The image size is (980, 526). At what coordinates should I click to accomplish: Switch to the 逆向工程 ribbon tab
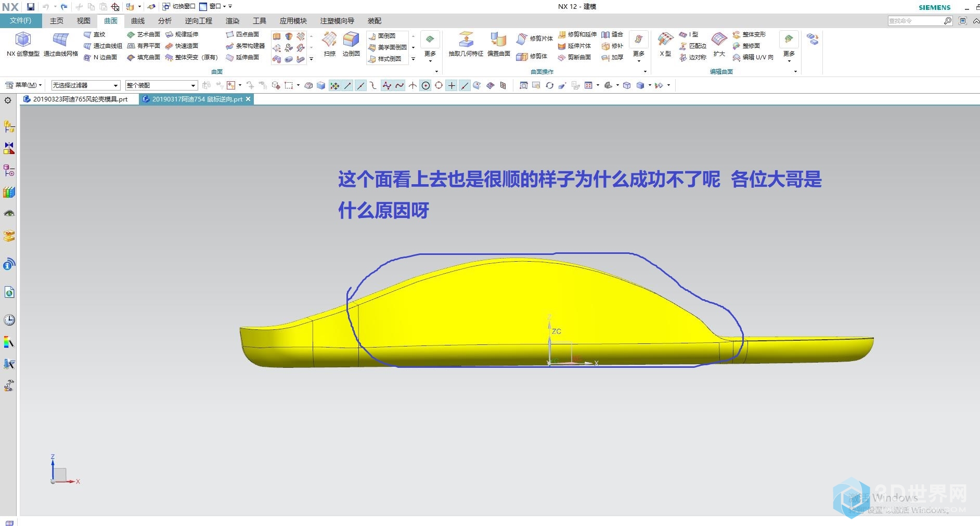(x=199, y=21)
